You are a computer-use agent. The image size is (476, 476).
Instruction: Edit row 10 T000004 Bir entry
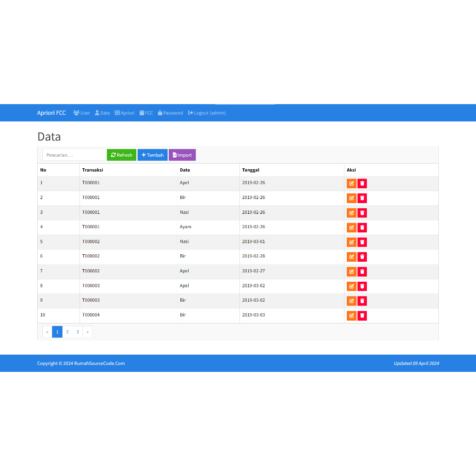pyautogui.click(x=351, y=316)
